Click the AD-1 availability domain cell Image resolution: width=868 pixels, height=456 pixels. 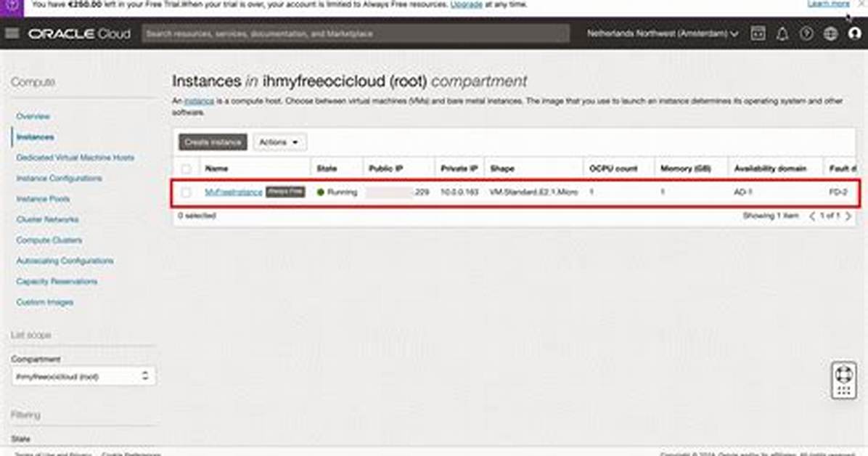[x=743, y=192]
